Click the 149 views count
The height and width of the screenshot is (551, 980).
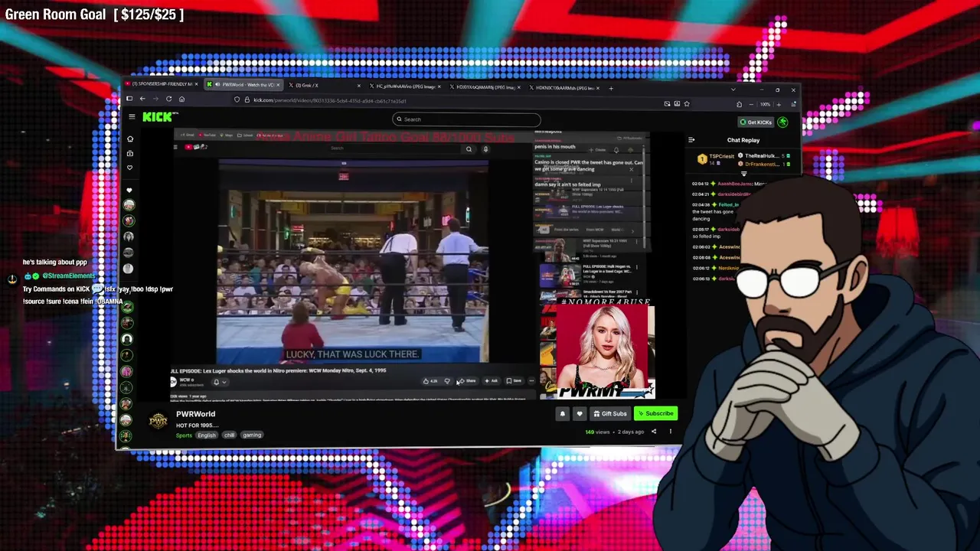[x=597, y=432]
